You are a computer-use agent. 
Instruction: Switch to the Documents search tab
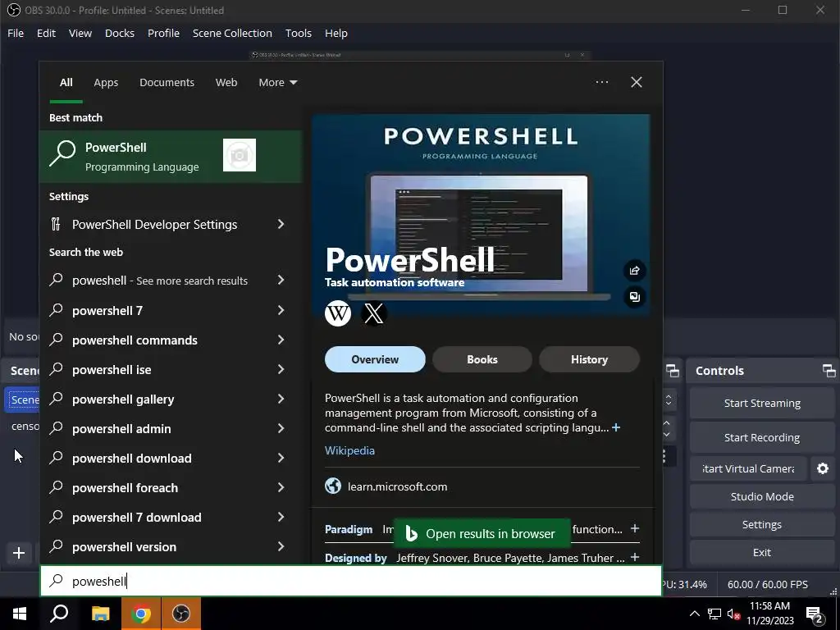(167, 83)
